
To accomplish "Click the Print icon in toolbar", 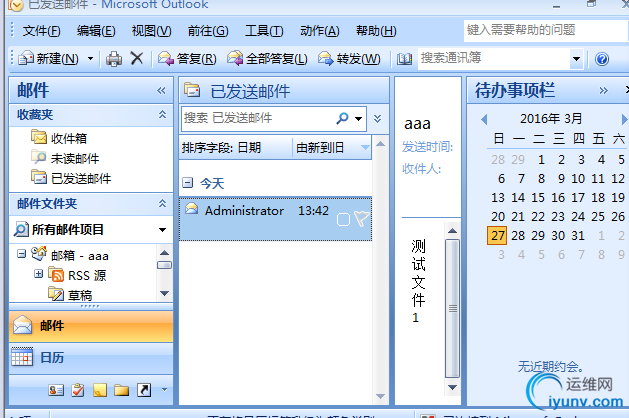I will pos(114,59).
